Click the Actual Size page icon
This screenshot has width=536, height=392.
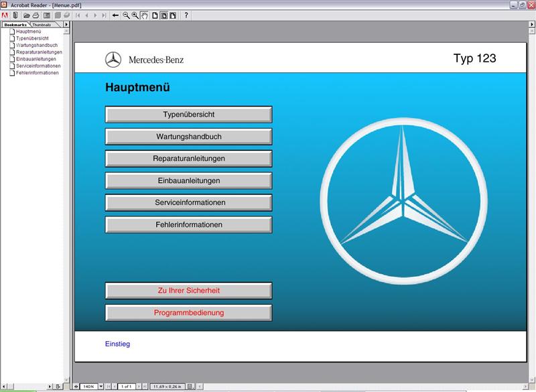point(155,15)
